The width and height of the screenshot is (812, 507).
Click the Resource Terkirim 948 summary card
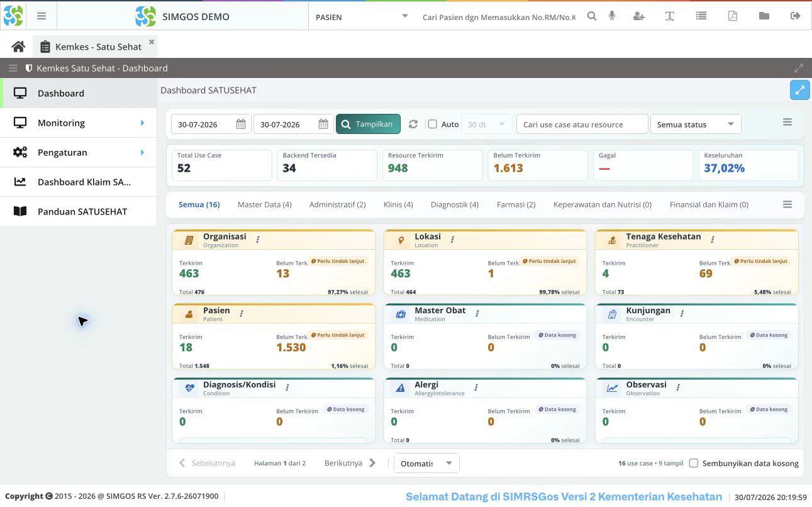[433, 165]
